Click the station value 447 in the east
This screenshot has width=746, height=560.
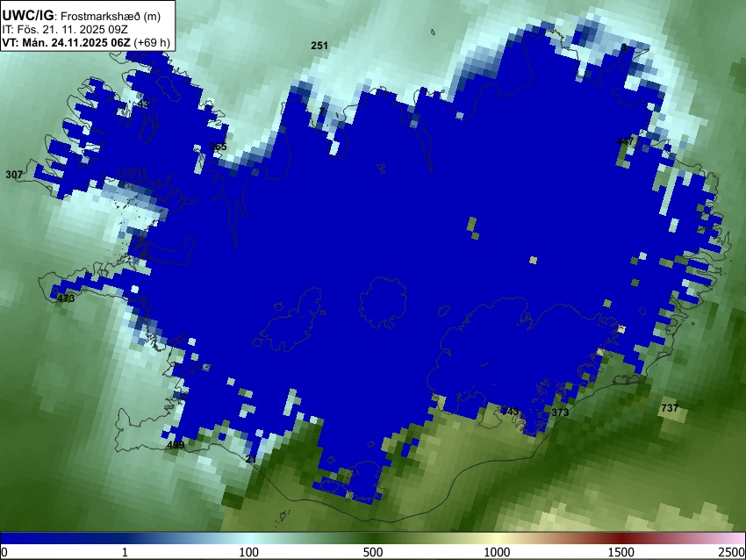coord(625,141)
